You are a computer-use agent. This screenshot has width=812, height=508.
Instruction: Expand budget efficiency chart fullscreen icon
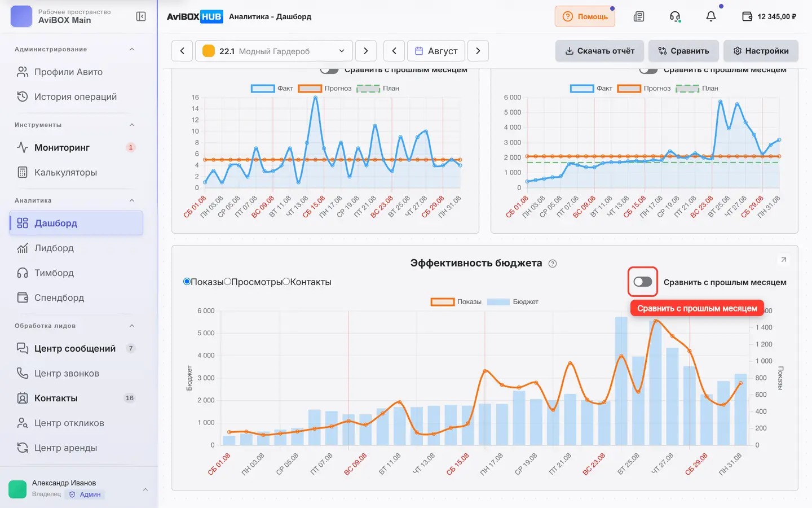pyautogui.click(x=783, y=260)
